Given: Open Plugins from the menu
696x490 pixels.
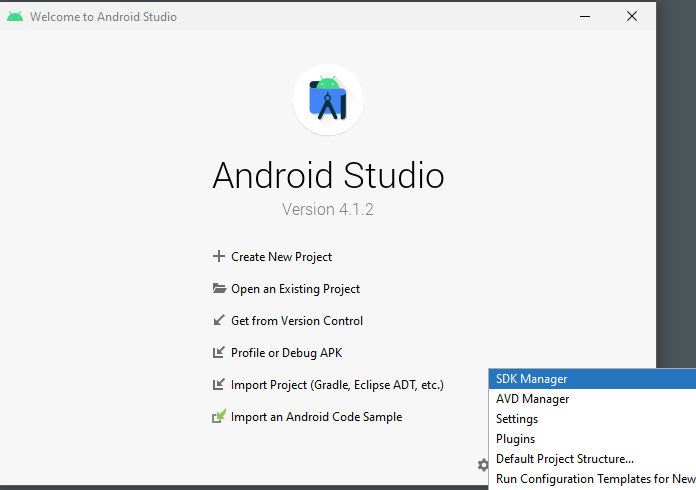Looking at the screenshot, I should pyautogui.click(x=592, y=439).
